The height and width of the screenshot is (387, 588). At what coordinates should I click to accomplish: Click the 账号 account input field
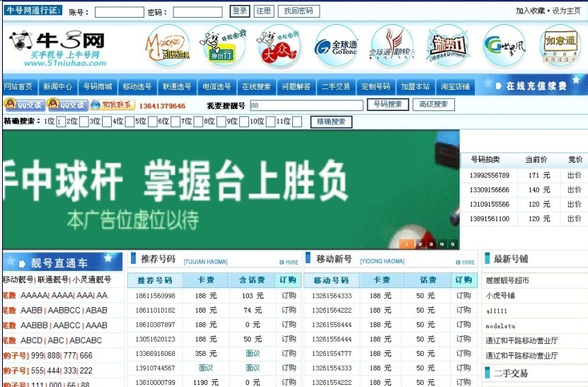coord(119,12)
